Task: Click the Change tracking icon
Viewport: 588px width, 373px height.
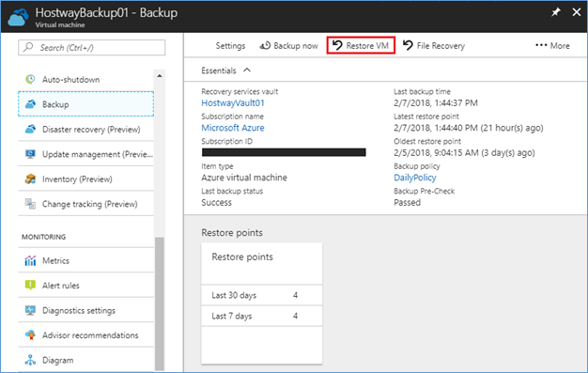Action: coord(30,204)
